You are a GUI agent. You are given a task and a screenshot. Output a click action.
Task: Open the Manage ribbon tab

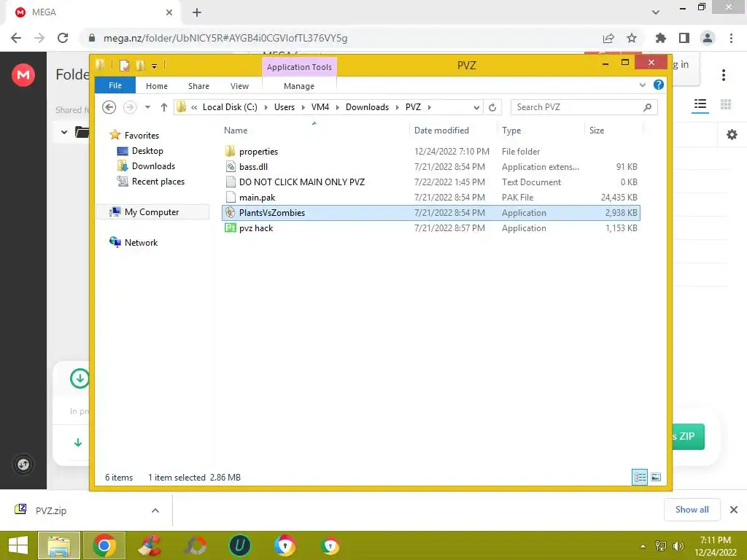click(299, 86)
